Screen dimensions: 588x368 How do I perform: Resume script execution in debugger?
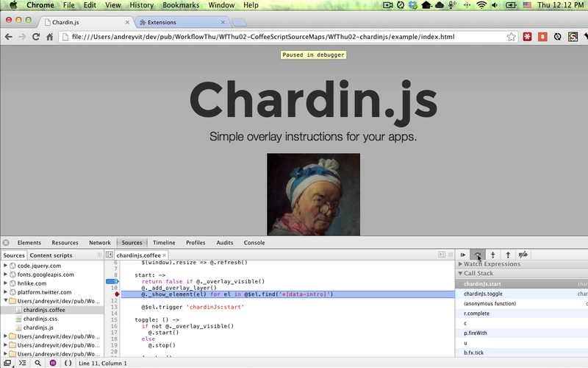(x=463, y=255)
